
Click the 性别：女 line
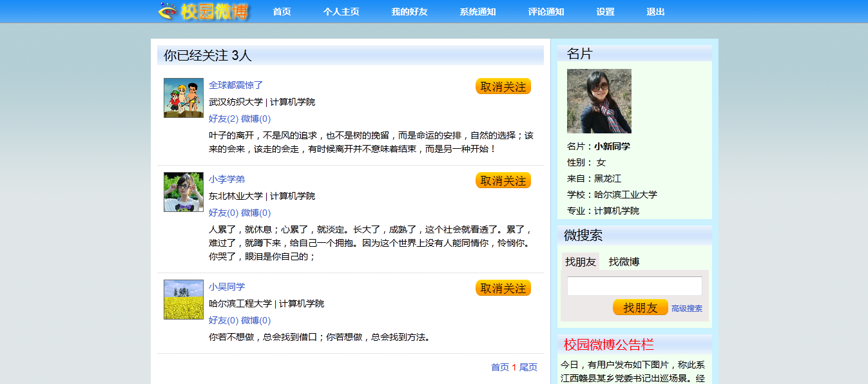tap(586, 162)
